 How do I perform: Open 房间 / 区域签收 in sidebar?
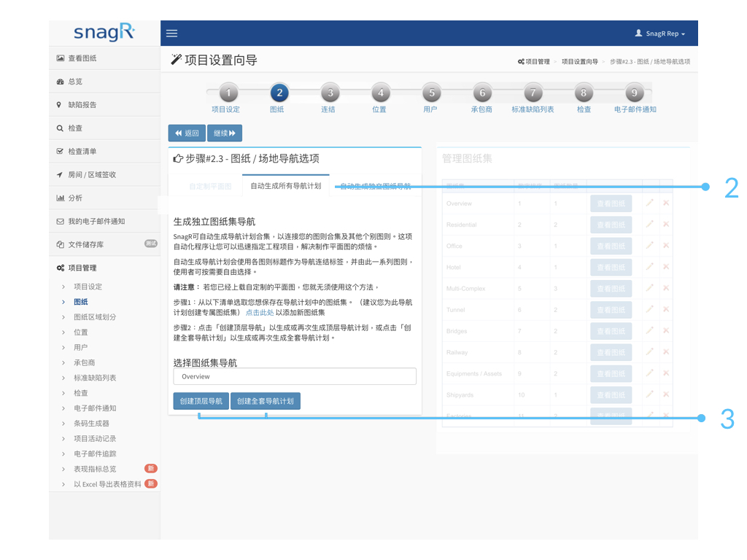click(x=104, y=175)
